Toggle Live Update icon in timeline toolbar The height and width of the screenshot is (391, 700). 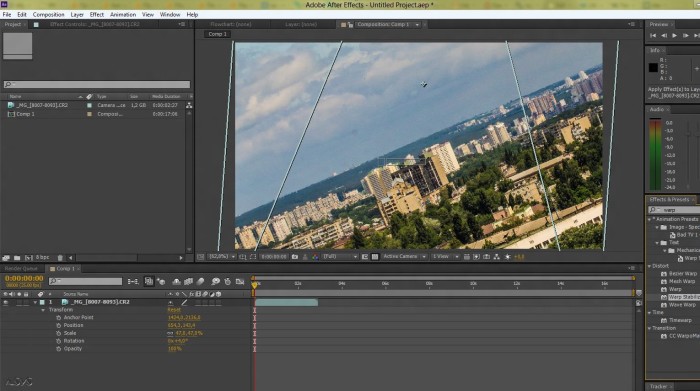(149, 281)
